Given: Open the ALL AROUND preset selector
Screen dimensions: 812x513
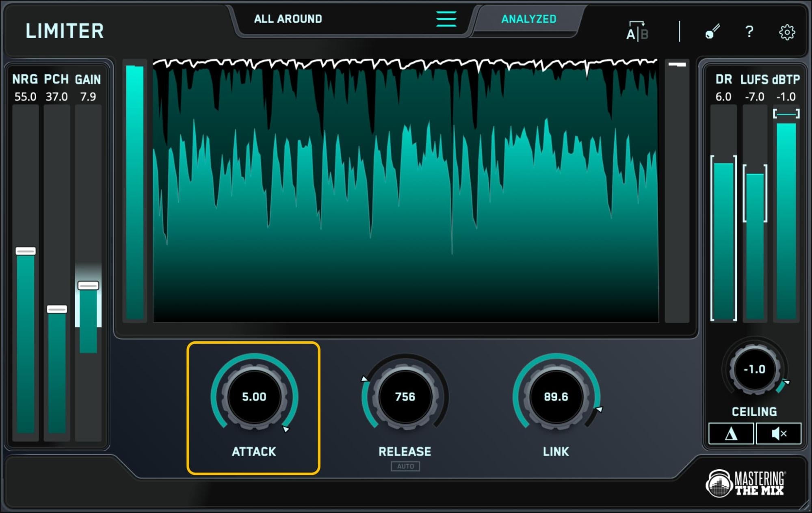Looking at the screenshot, I should pyautogui.click(x=288, y=19).
